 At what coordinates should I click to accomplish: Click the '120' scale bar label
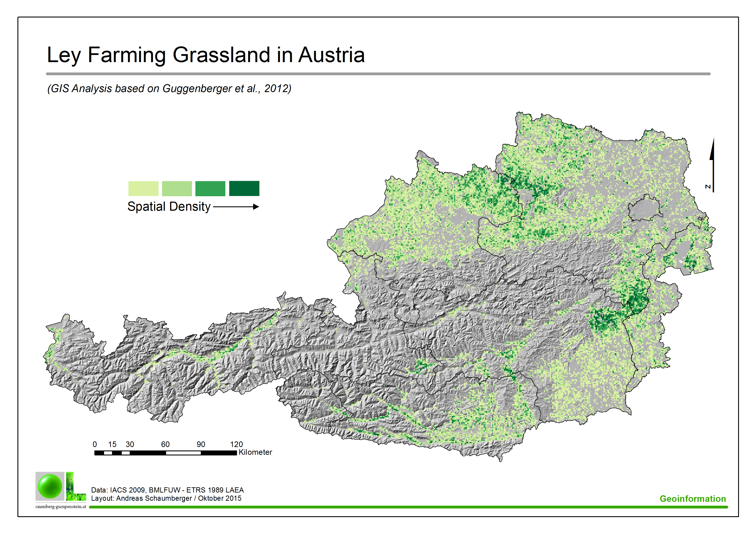tap(236, 444)
